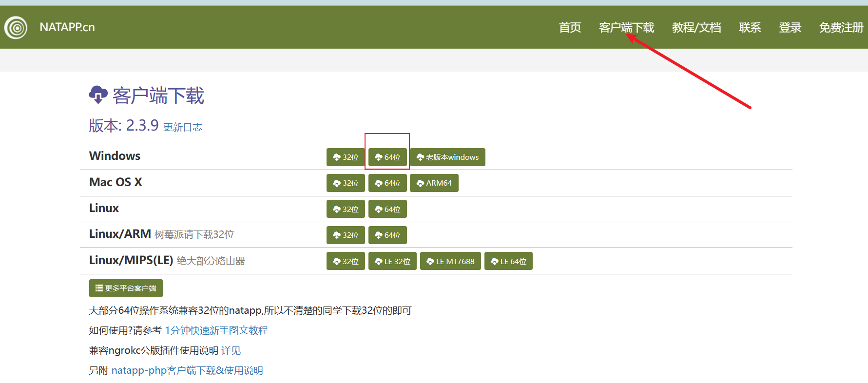Screen dimensions: 868x383
Task: Open 教程/文档 in the navigation bar
Action: point(696,28)
